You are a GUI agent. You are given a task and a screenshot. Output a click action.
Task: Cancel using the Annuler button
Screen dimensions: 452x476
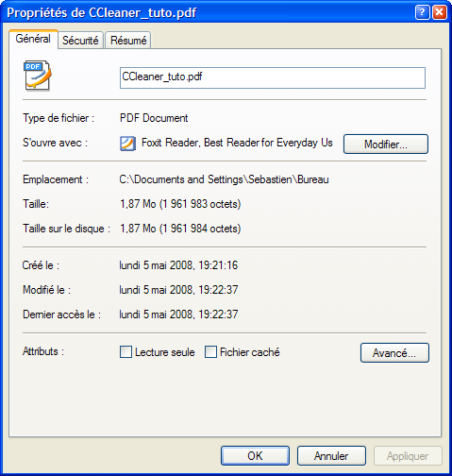[x=331, y=456]
